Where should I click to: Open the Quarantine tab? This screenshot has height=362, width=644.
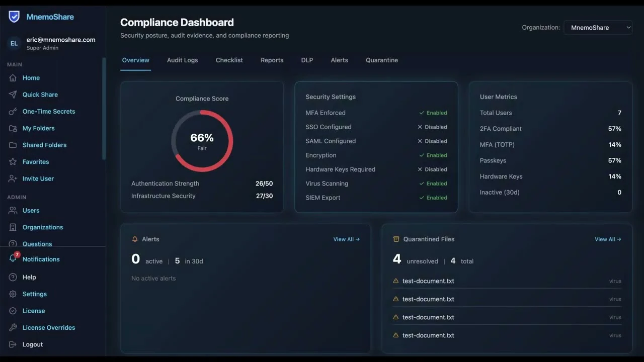[382, 60]
